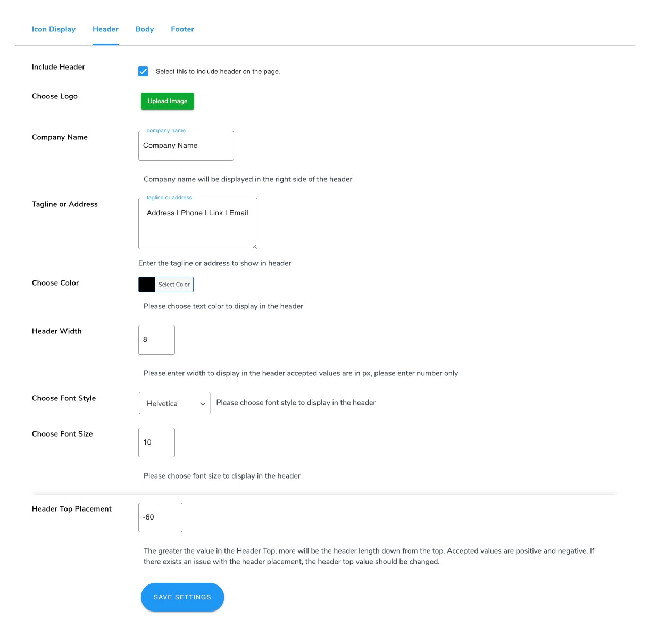Click inside the Company Name text field

tap(186, 145)
